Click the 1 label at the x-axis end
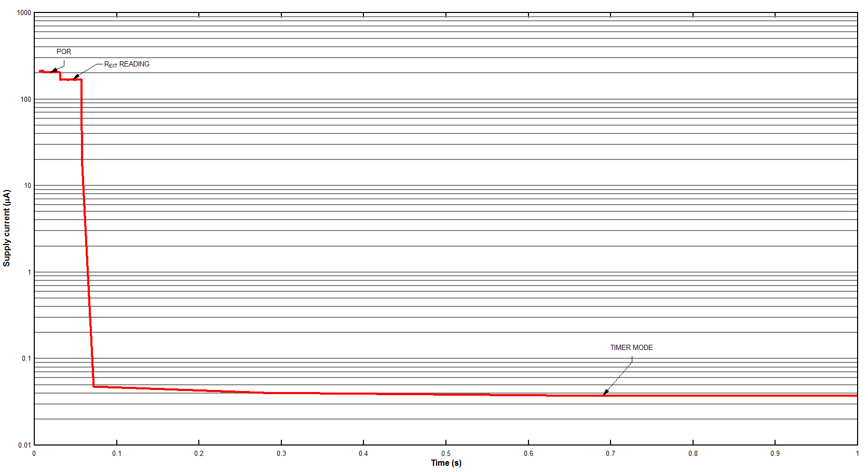Viewport: 868px width, 472px height. (857, 453)
